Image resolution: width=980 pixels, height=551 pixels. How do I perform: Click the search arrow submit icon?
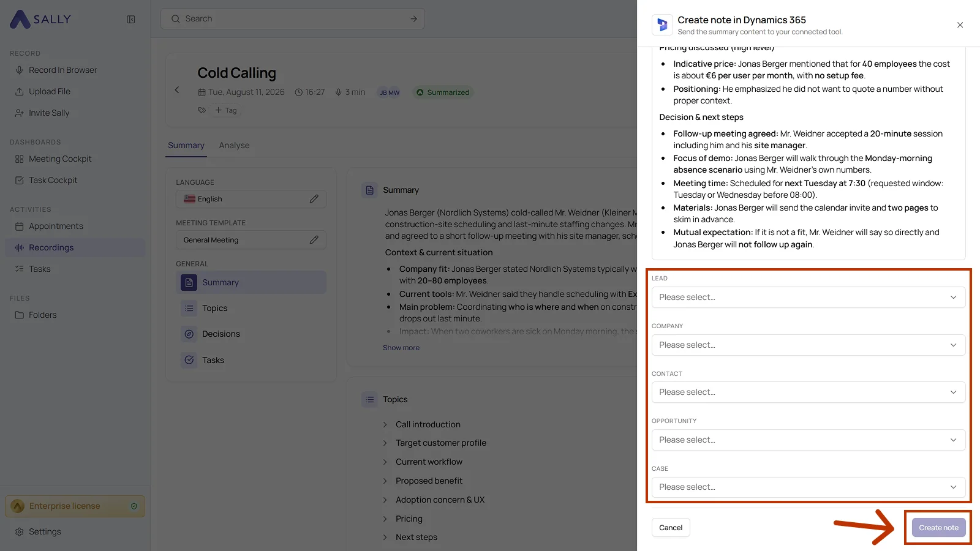coord(413,19)
